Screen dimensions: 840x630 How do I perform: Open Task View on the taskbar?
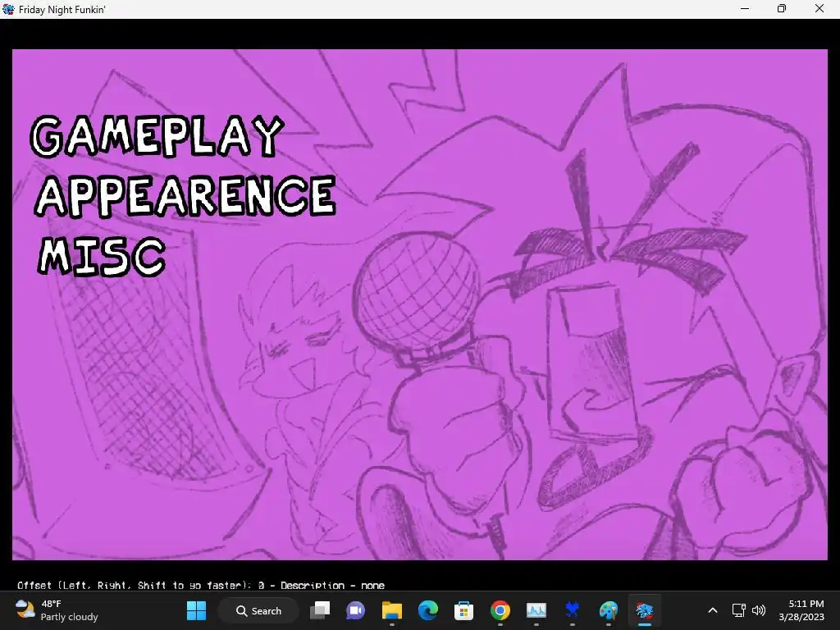(x=321, y=610)
